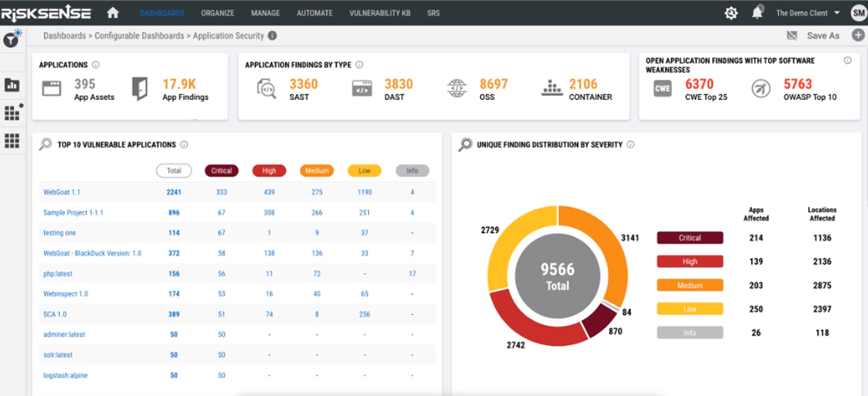This screenshot has height=396, width=868.
Task: Open the Vulnerability KB menu
Action: 380,13
